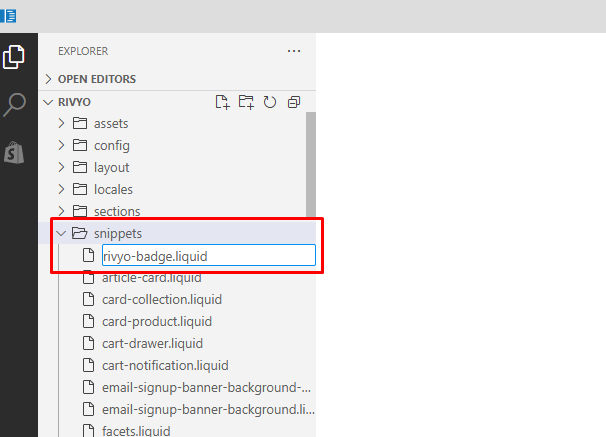606x437 pixels.
Task: Create a new file in RIVYO
Action: (x=222, y=102)
